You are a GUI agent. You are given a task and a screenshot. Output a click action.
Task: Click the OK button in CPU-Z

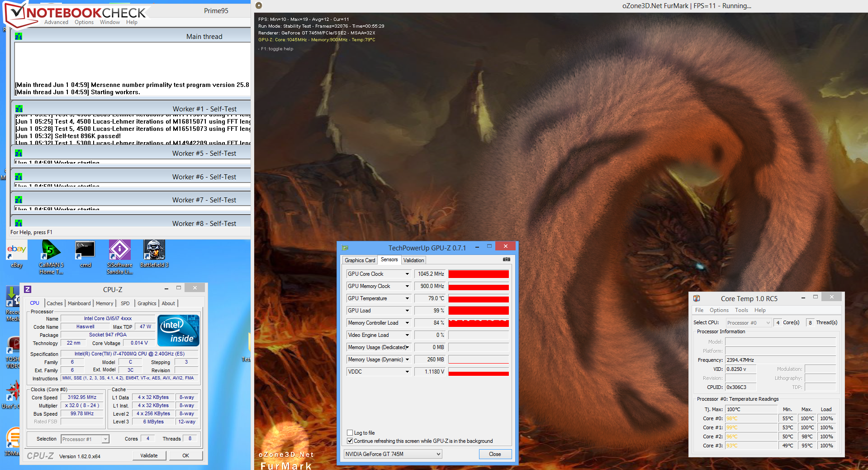(186, 456)
